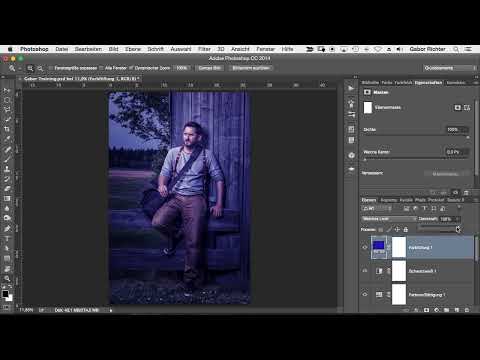The height and width of the screenshot is (360, 480).
Task: Click the zoom out magnifier option
Action: (x=40, y=68)
